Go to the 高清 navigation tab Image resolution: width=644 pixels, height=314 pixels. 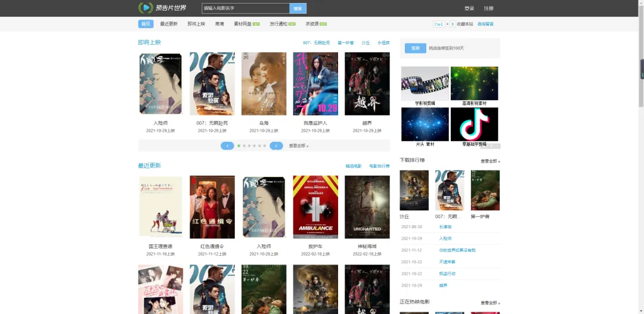219,24
